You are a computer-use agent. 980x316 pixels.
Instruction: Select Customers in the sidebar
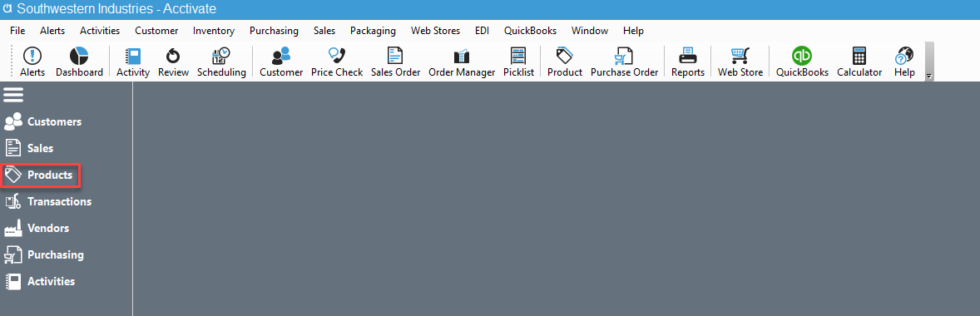(42, 121)
